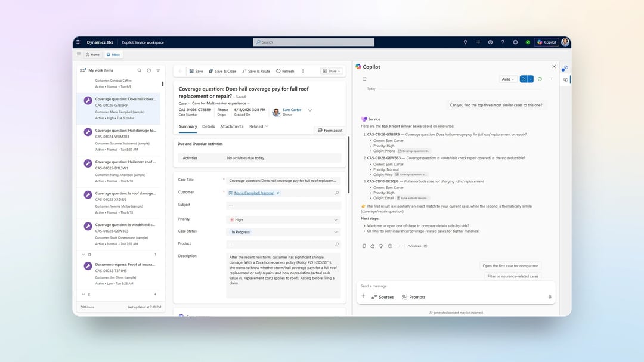This screenshot has width=644, height=362.
Task: Open the Dynamics 365 app launcher grid
Action: [79, 42]
